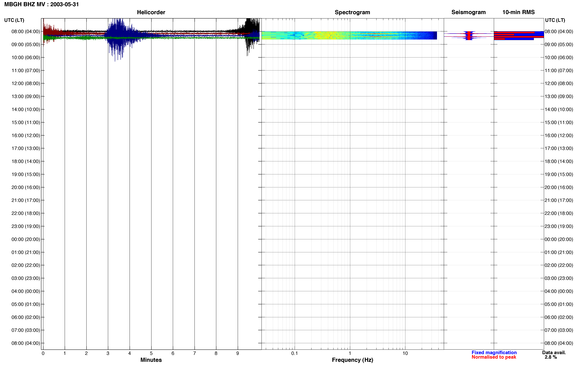Click the 'Data avail.' label
Image resolution: width=588 pixels, height=368 pixels.
(x=554, y=352)
